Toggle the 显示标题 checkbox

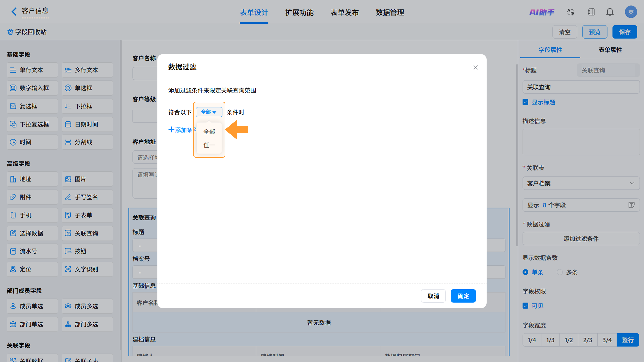pyautogui.click(x=525, y=102)
